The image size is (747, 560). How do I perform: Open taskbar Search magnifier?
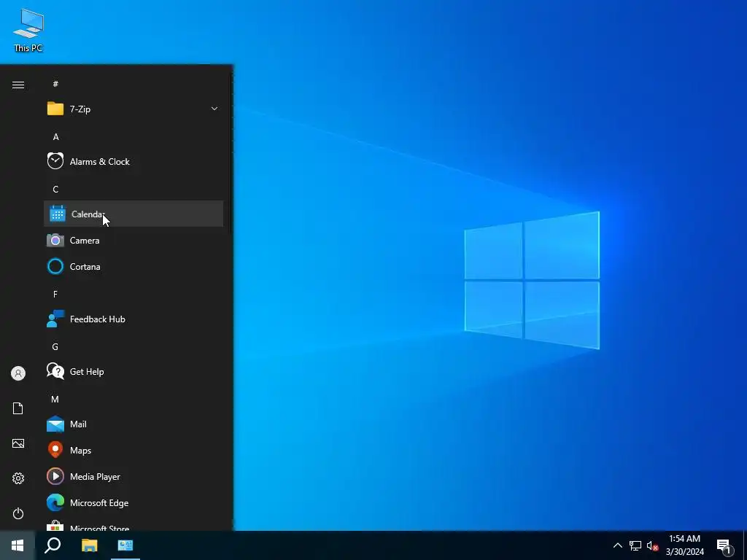click(x=53, y=545)
